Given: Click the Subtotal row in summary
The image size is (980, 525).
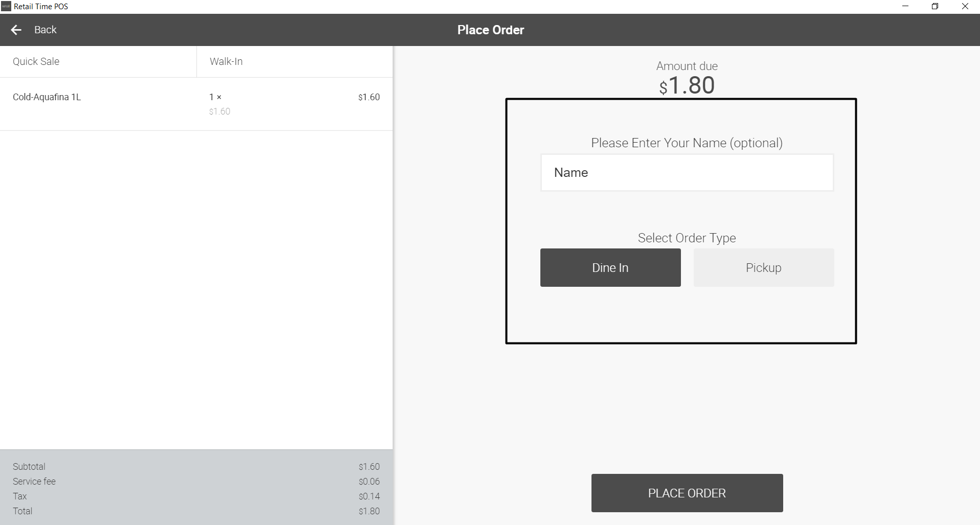Looking at the screenshot, I should 196,467.
